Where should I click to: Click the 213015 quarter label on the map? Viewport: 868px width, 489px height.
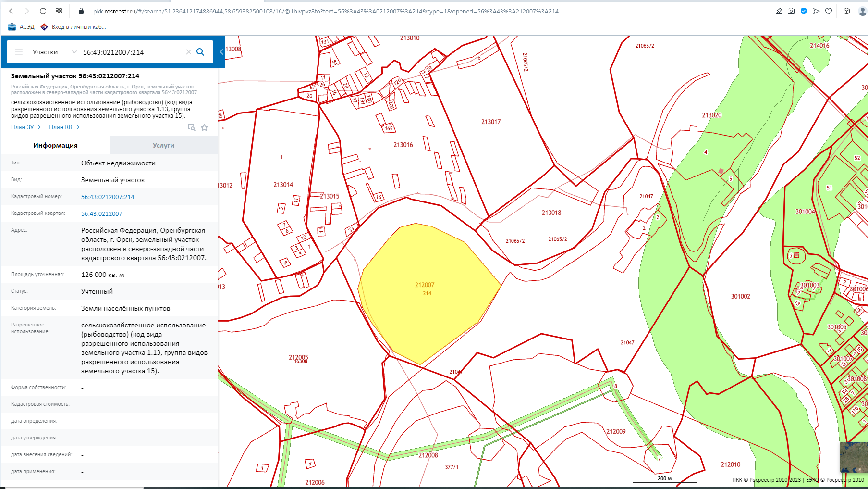(x=330, y=196)
